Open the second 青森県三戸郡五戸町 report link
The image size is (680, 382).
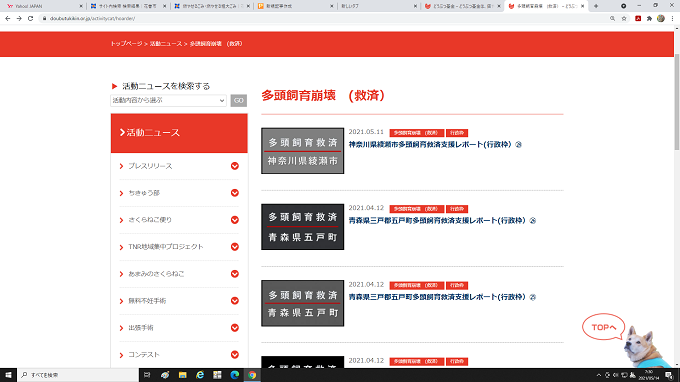[442, 297]
